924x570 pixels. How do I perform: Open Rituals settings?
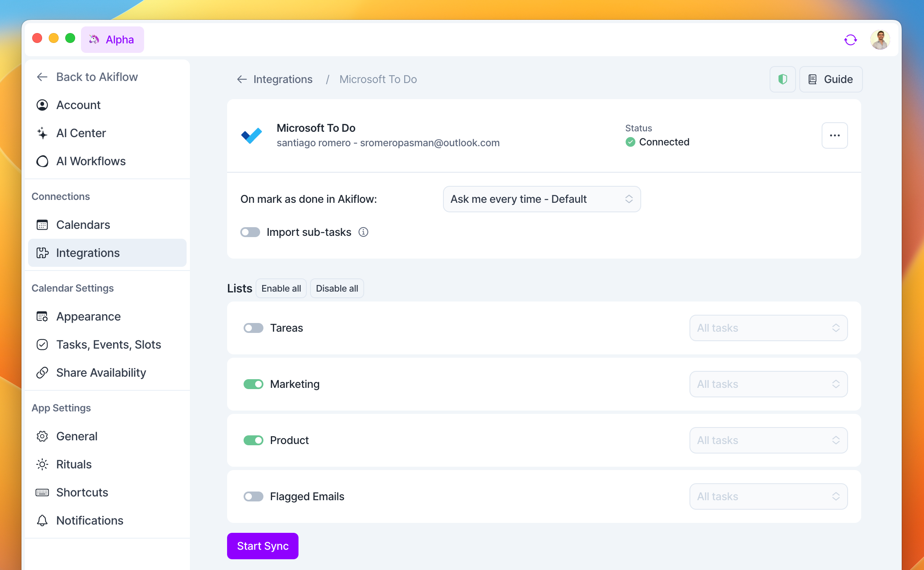107,464
